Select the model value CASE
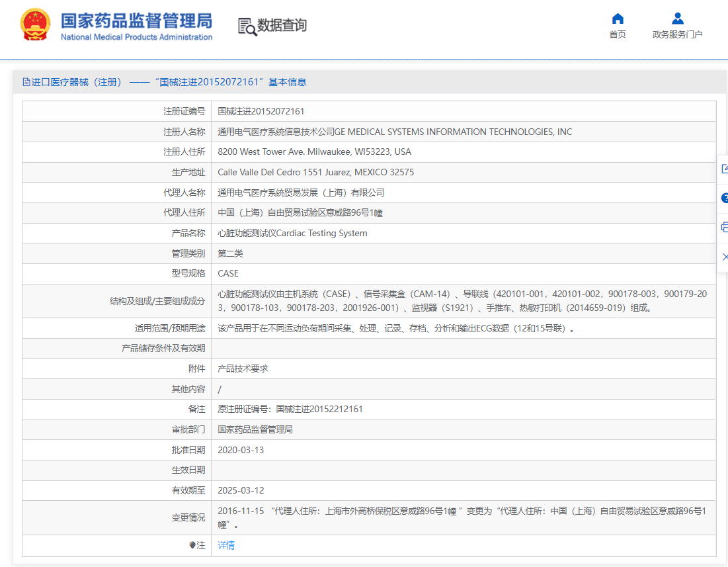The image size is (728, 567). (x=228, y=273)
